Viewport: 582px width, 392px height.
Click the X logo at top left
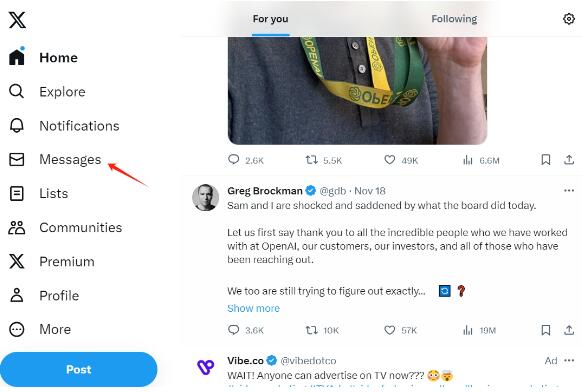click(17, 20)
